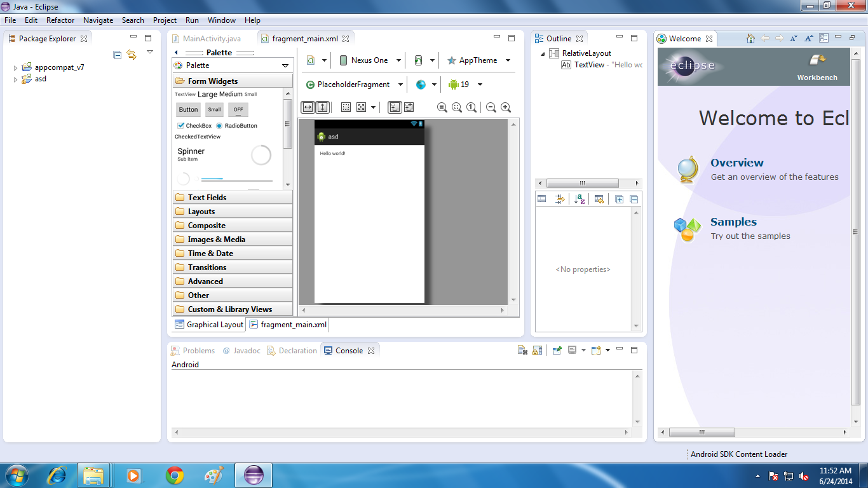
Task: Click Home icon in Welcome toolbar
Action: coord(750,38)
